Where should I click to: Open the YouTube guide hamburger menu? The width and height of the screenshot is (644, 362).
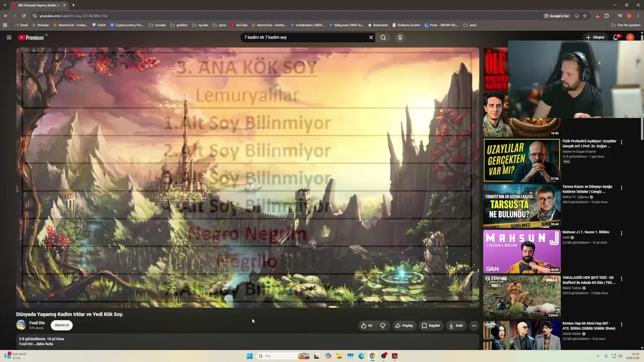pos(9,37)
